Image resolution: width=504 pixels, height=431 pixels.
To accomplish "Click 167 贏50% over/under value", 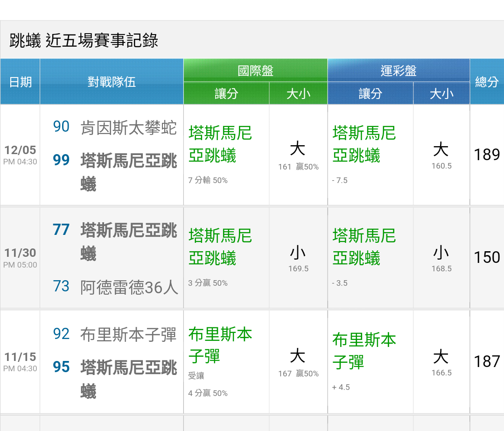I will (x=298, y=374).
